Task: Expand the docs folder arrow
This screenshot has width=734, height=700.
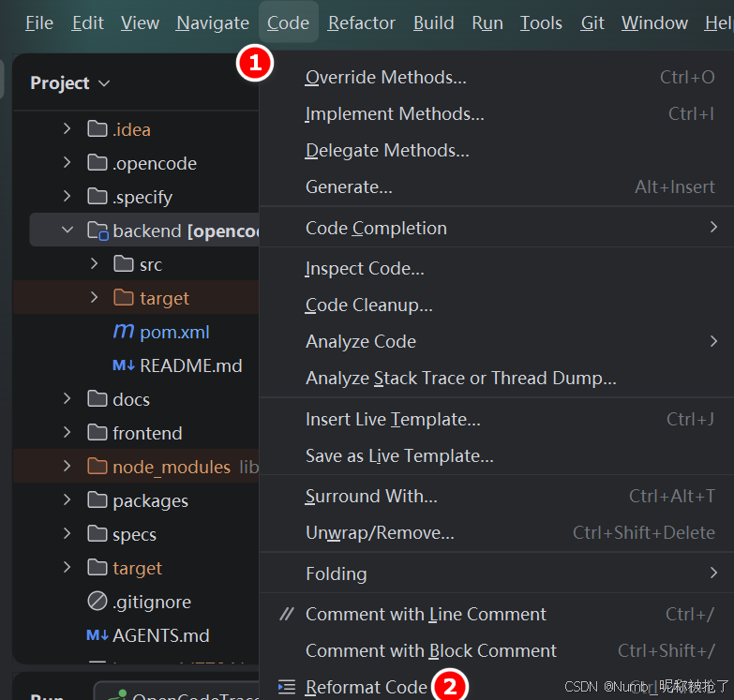Action: point(67,398)
